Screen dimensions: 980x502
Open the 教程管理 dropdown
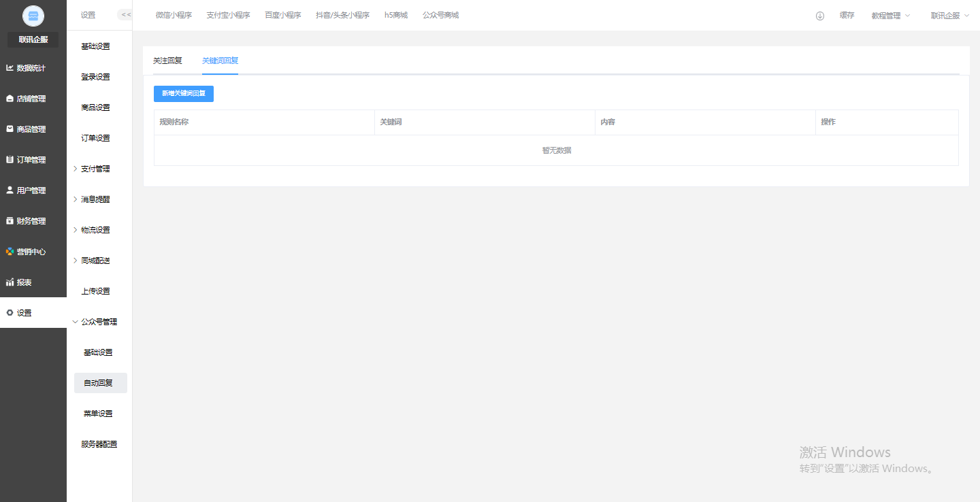891,16
